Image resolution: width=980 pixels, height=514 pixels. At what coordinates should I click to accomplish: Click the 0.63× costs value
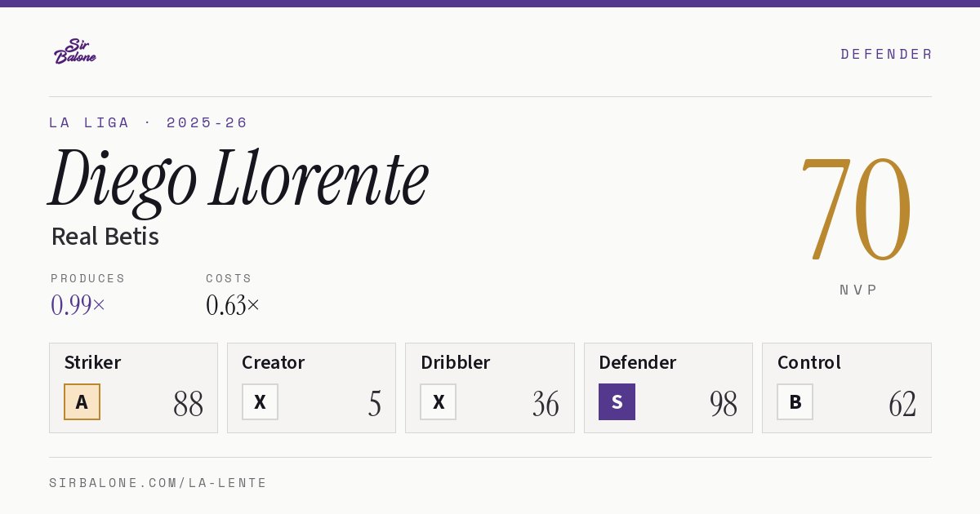(233, 305)
